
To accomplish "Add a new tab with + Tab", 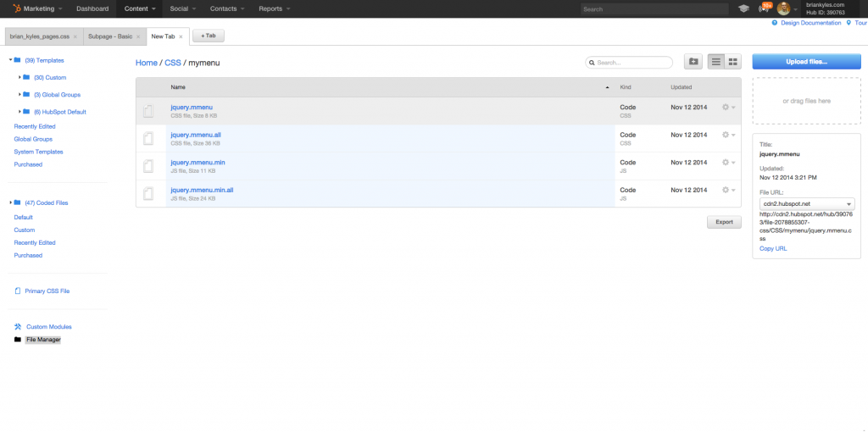I will coord(209,36).
